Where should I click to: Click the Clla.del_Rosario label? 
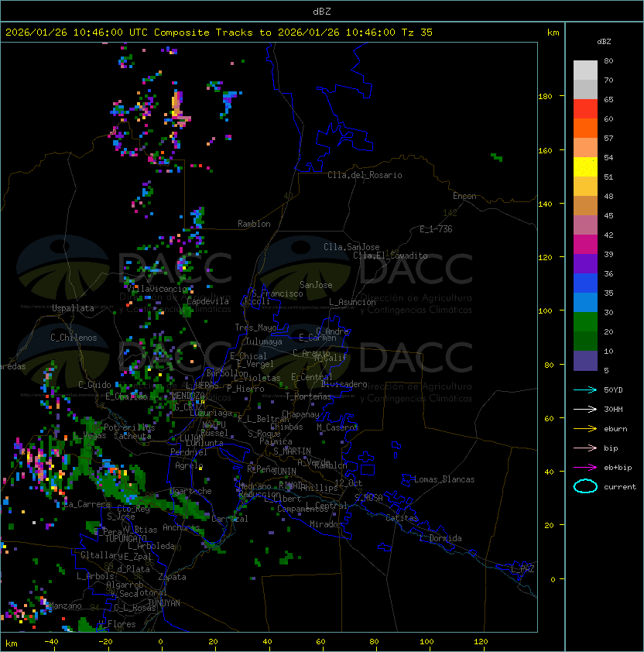pos(365,175)
